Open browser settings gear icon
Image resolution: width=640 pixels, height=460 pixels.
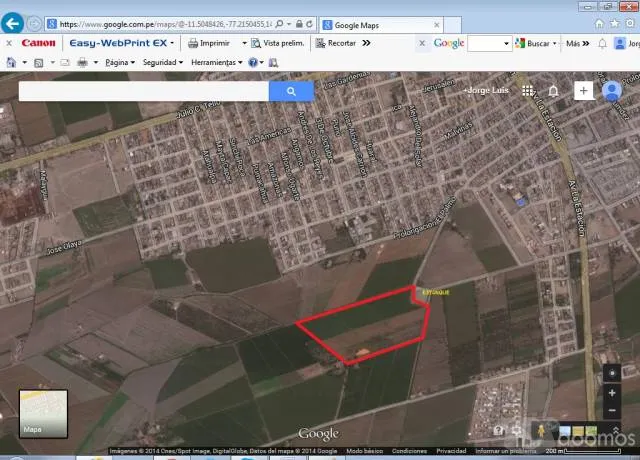coord(630,24)
